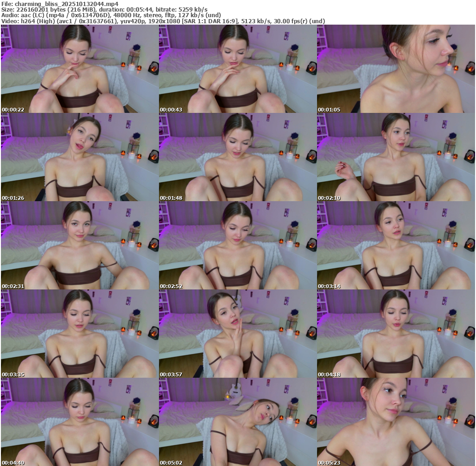Screen dimensions: 476x466
Task: Select the frame at 00:00:43
Action: click(238, 69)
